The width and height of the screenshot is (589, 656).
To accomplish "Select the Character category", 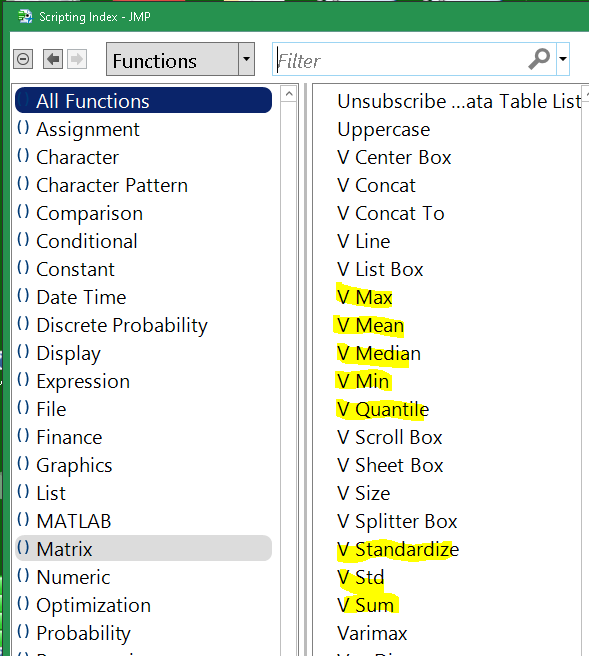I will click(x=78, y=157).
